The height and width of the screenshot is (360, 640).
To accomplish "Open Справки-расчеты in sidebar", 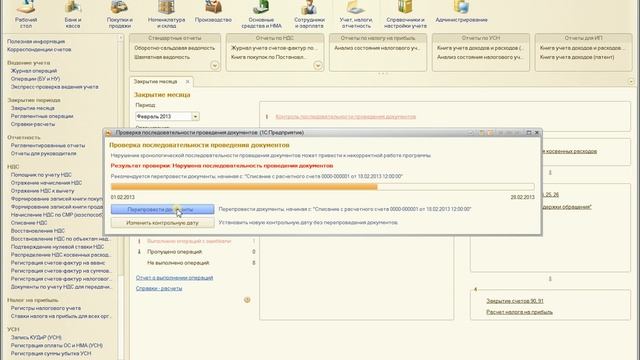I will click(x=33, y=124).
